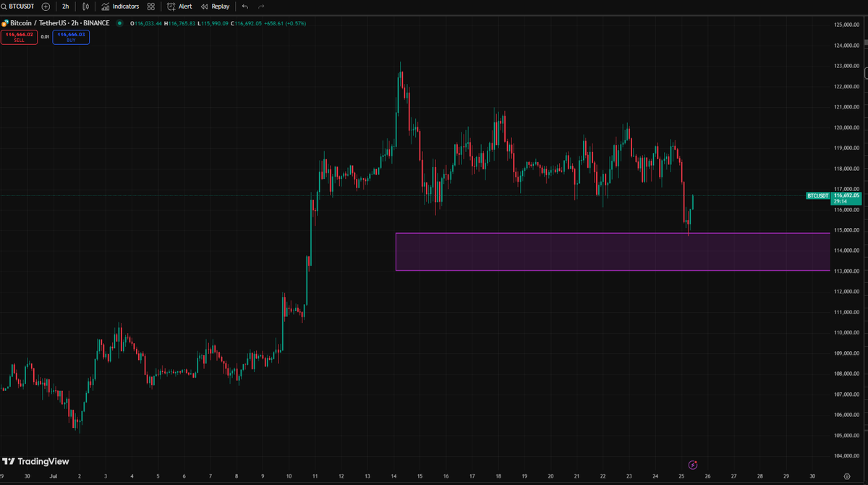Click the Jul label on the time axis
Screen dimensions: 868x485
pyautogui.click(x=53, y=476)
